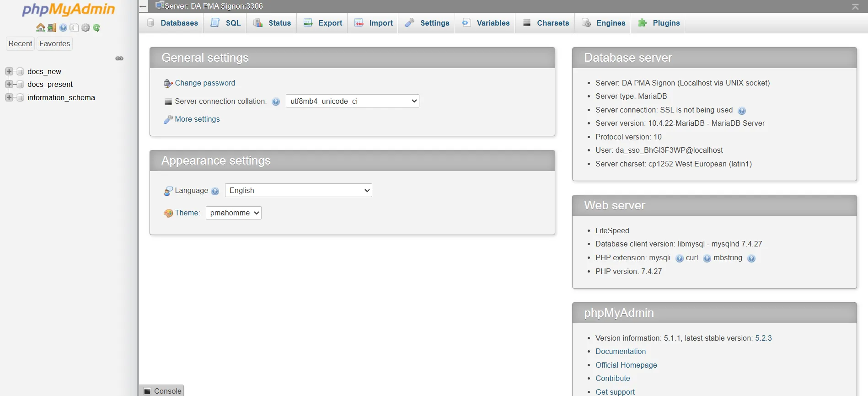Open the Theme dropdown

coord(234,213)
